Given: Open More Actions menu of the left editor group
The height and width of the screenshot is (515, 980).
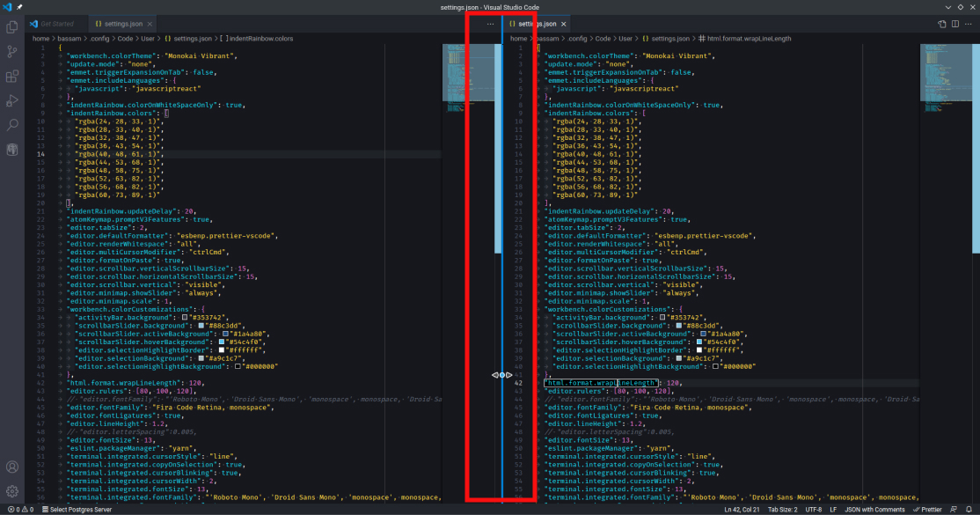Looking at the screenshot, I should click(491, 24).
